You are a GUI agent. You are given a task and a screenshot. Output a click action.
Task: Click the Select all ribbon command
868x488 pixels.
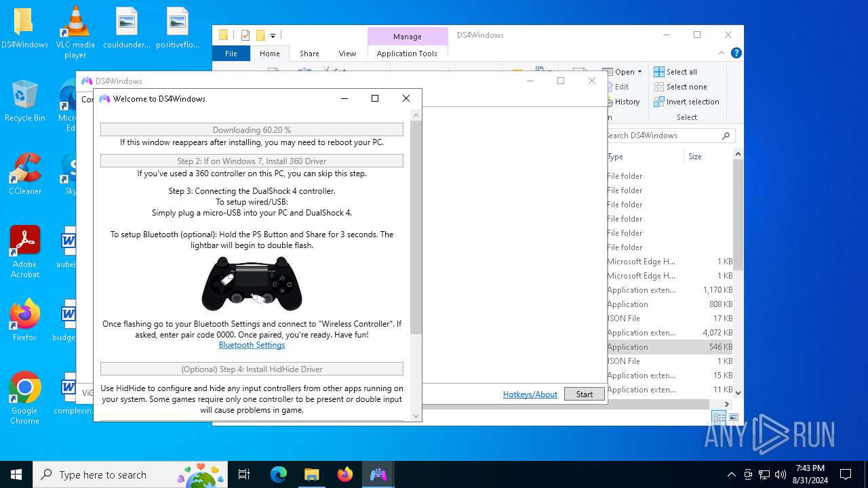pos(675,72)
